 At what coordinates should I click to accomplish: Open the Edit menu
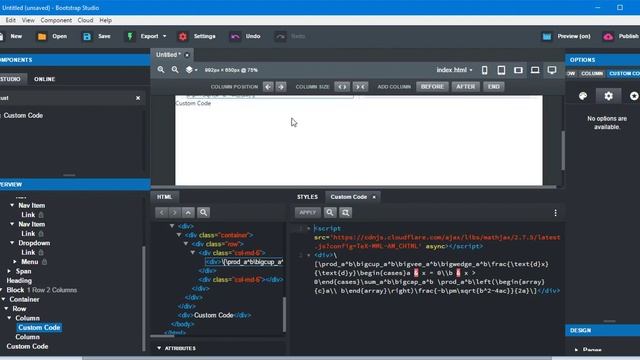pyautogui.click(x=10, y=20)
